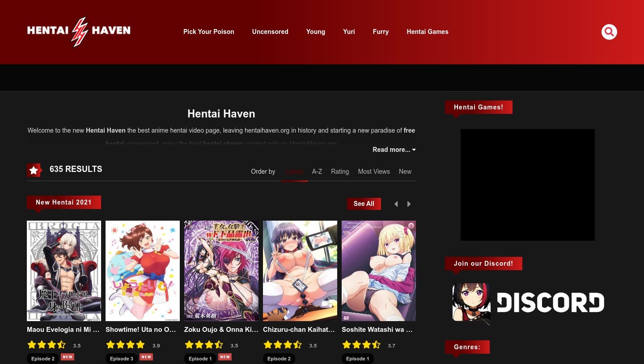
Task: Click the left arrow of the New Hentai carousel
Action: (x=396, y=204)
